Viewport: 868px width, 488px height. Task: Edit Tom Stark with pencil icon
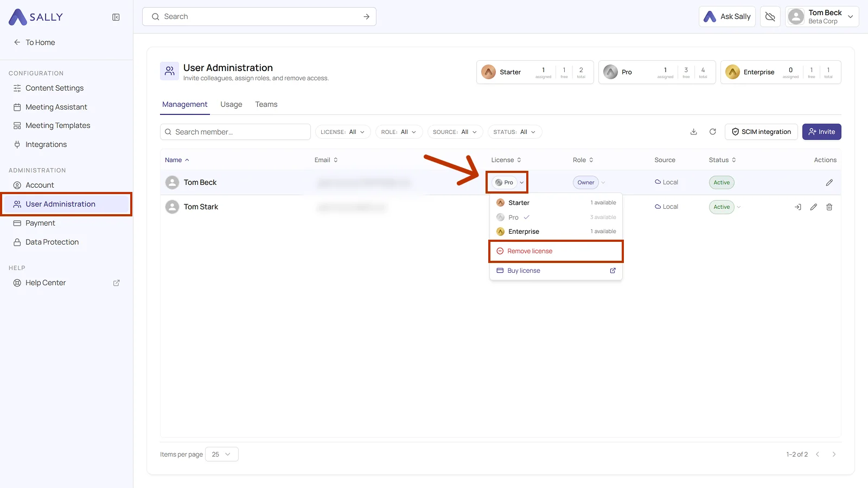[x=813, y=207]
